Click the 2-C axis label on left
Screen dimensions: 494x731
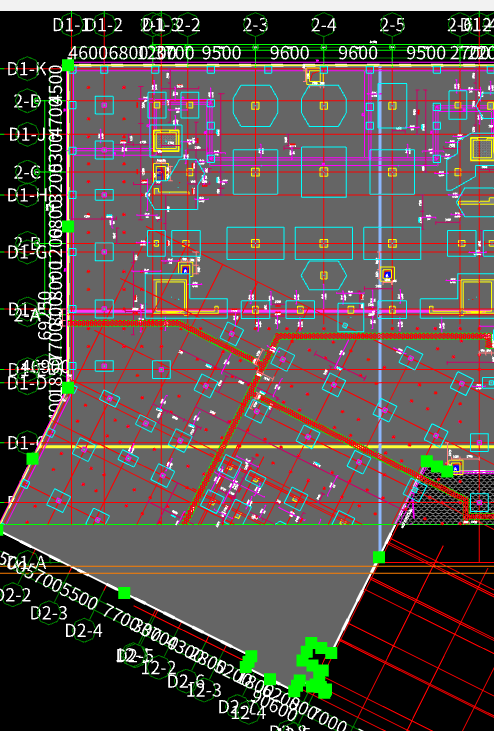click(27, 172)
